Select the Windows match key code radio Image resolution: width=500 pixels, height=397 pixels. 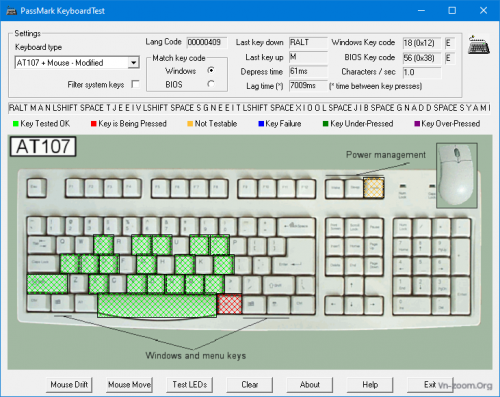pyautogui.click(x=211, y=70)
